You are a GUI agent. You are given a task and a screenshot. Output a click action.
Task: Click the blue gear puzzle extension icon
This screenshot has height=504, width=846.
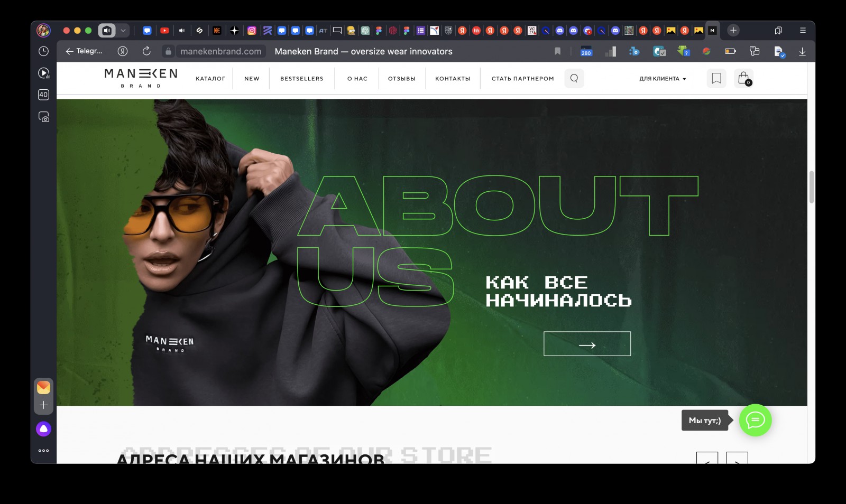635,51
